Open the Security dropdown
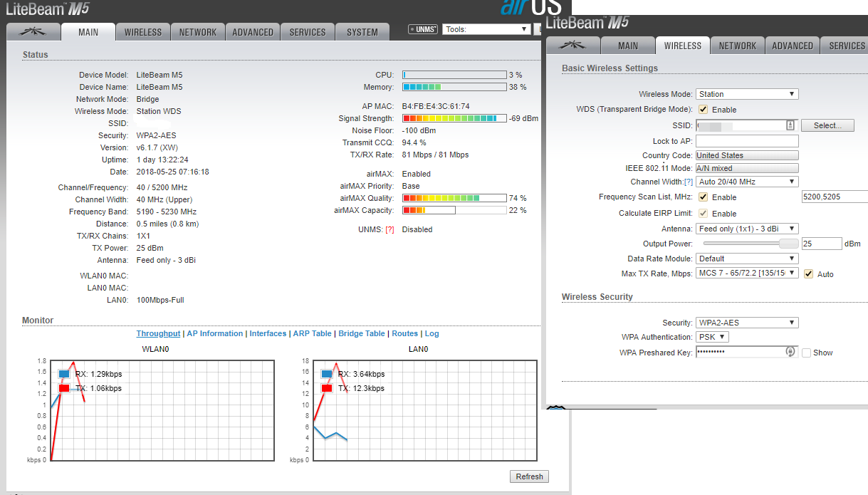 point(747,323)
